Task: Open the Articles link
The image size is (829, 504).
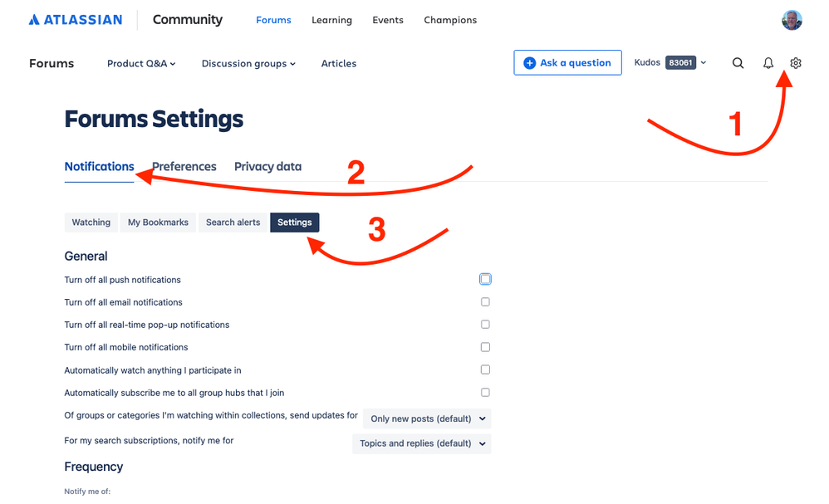Action: click(338, 63)
